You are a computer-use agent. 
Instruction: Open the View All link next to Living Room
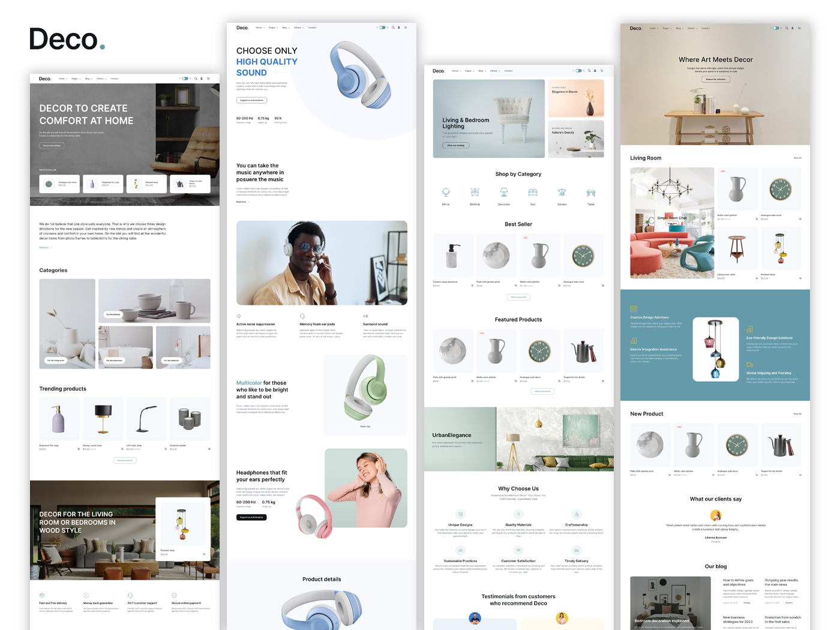[x=797, y=158]
